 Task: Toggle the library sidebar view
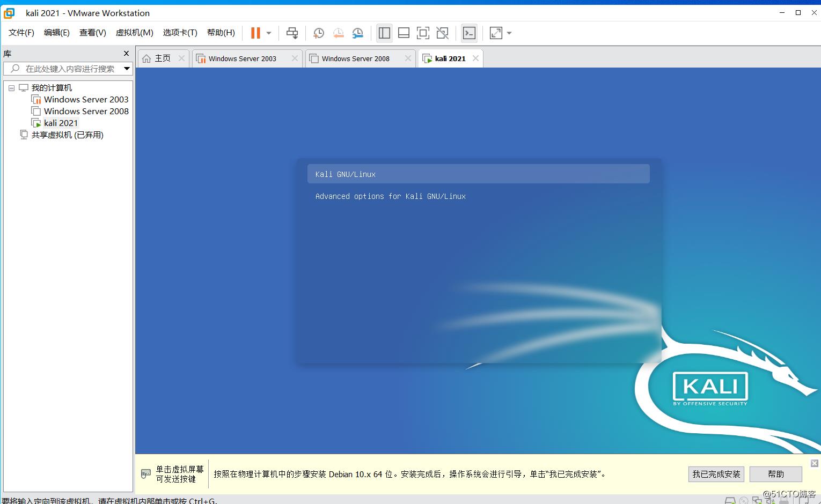pyautogui.click(x=384, y=33)
